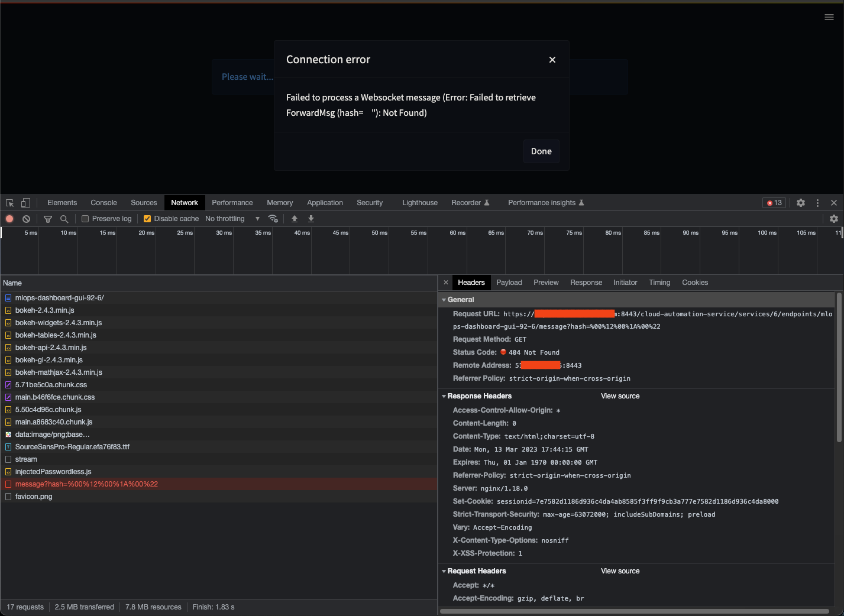
Task: Open the No throttling dropdown
Action: tap(232, 219)
